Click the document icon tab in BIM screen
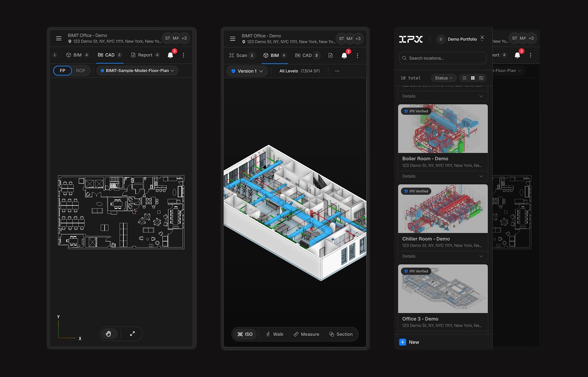The image size is (588, 377). (331, 55)
